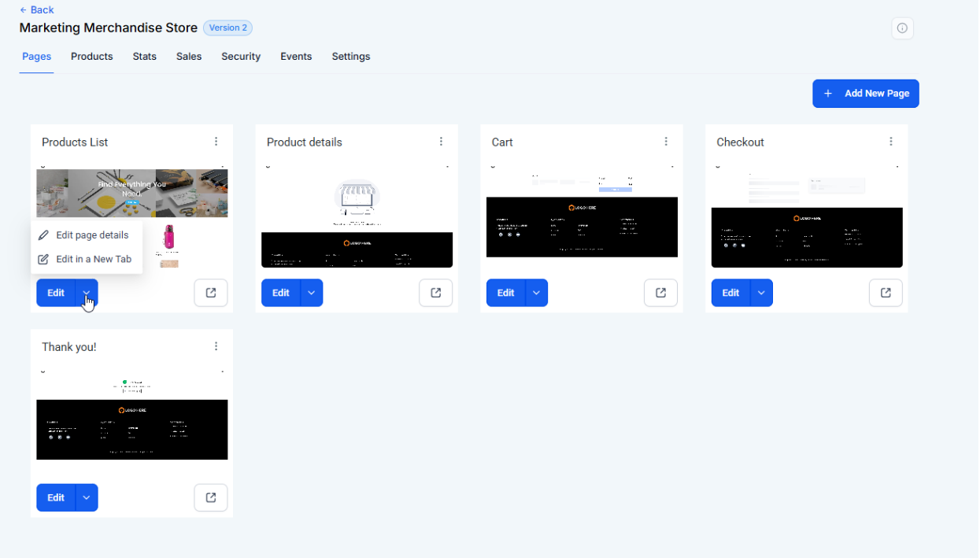
Task: Click the Thank you! page thumbnail preview
Action: [132, 417]
